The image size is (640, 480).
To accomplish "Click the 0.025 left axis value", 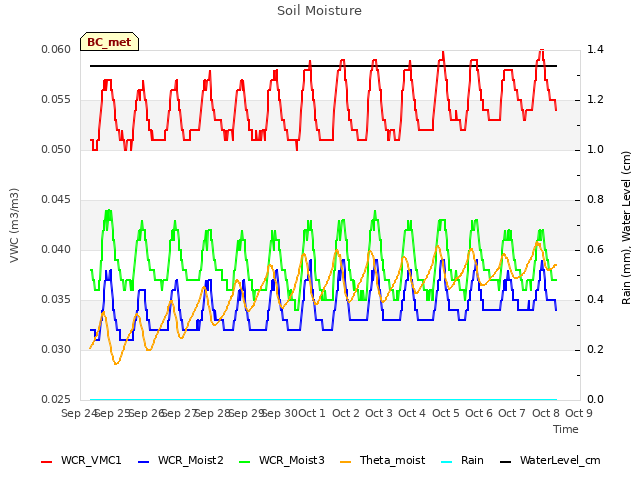I will pyautogui.click(x=56, y=399).
